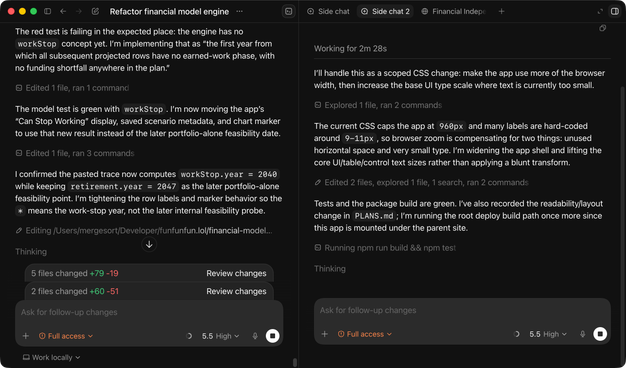Toggle the left sidebar icon
626x368 pixels.
click(x=48, y=11)
